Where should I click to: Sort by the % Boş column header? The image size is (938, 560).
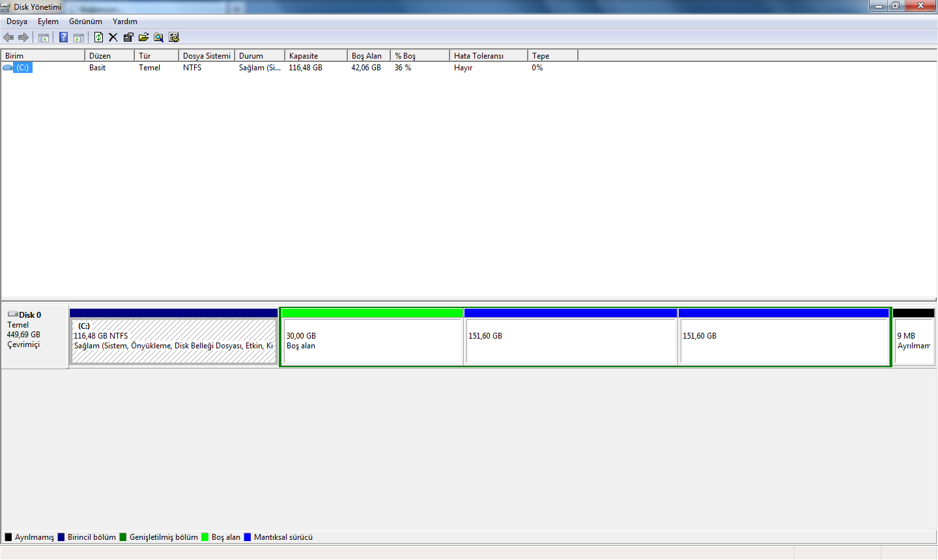(420, 56)
